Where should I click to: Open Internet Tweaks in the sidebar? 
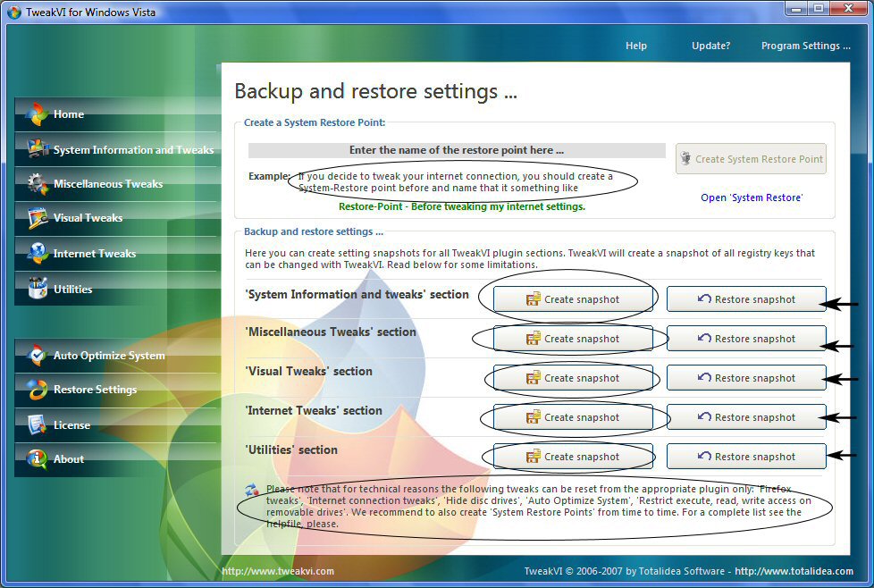point(117,254)
